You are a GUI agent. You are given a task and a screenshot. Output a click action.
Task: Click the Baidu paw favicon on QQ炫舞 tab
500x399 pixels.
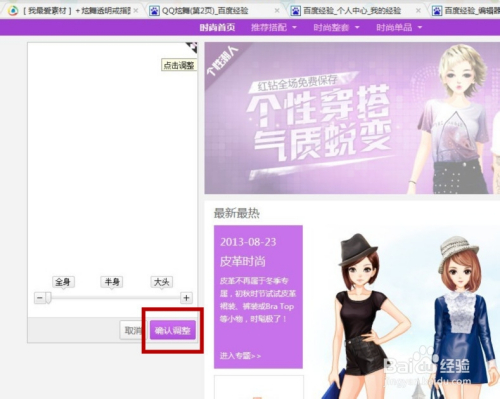[154, 11]
